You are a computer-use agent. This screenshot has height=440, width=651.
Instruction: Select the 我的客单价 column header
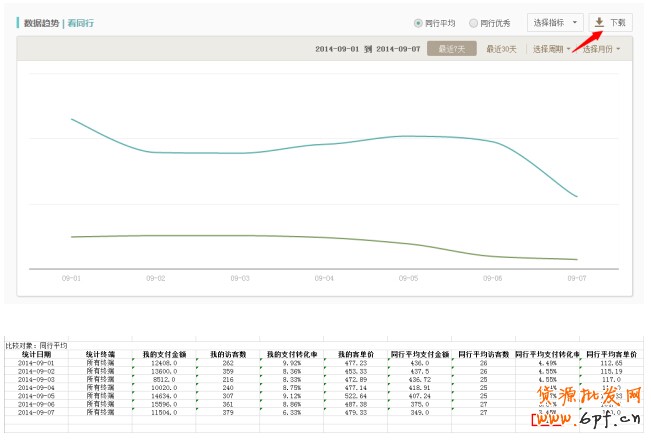[x=355, y=354]
